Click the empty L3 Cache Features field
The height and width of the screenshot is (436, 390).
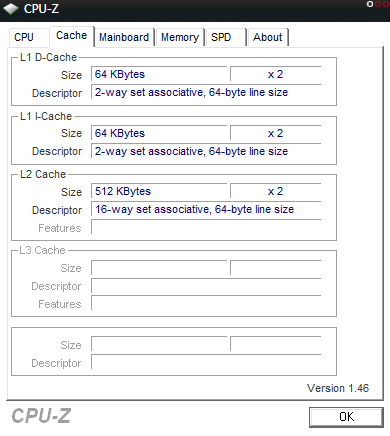point(206,303)
